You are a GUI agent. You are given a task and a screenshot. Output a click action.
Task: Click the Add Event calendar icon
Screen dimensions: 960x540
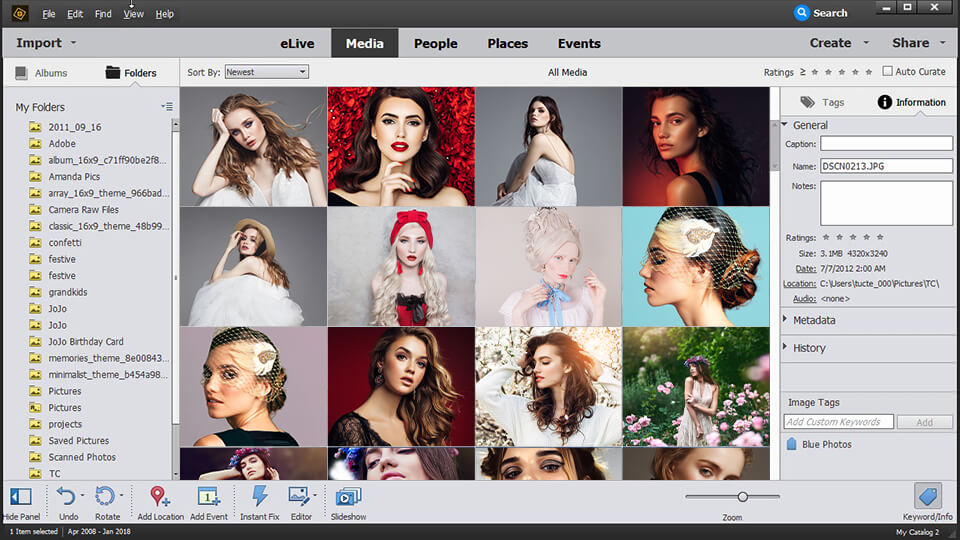pyautogui.click(x=208, y=496)
